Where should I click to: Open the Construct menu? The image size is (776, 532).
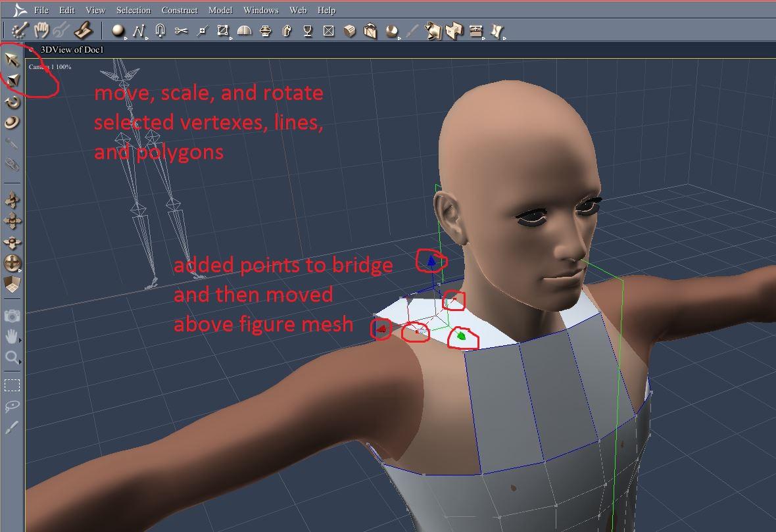(179, 10)
